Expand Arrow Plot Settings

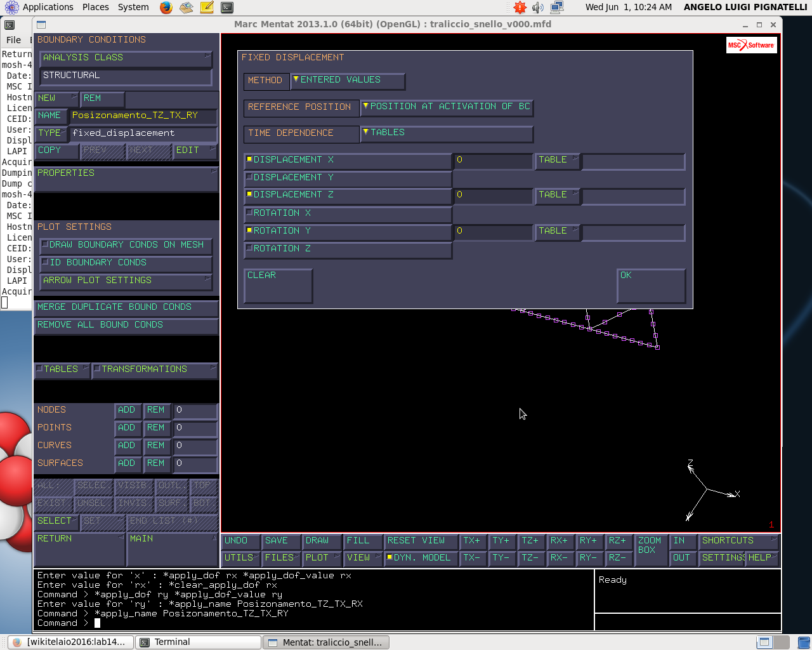point(126,281)
